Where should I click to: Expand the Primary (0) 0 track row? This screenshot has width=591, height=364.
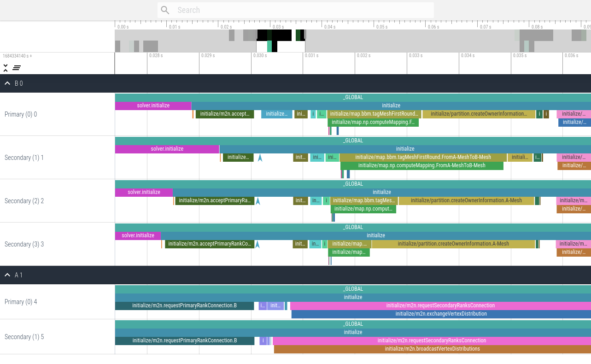click(x=20, y=114)
